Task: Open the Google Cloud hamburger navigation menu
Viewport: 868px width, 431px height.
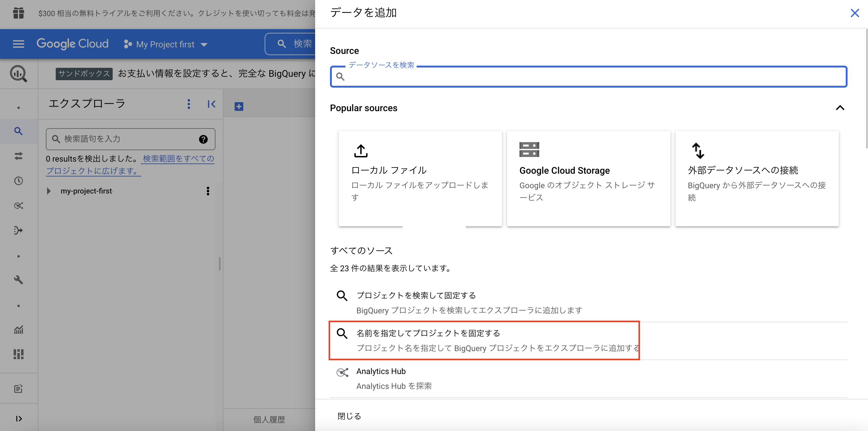Action: [19, 44]
